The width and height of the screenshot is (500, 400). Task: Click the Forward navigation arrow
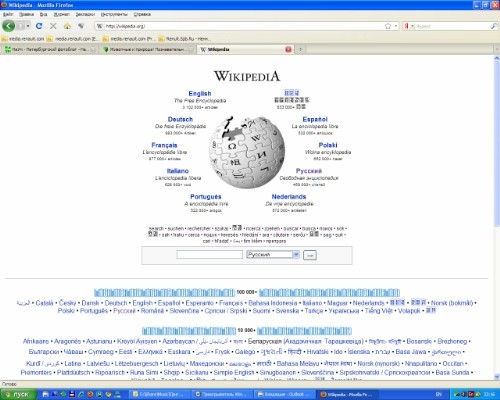coord(21,26)
